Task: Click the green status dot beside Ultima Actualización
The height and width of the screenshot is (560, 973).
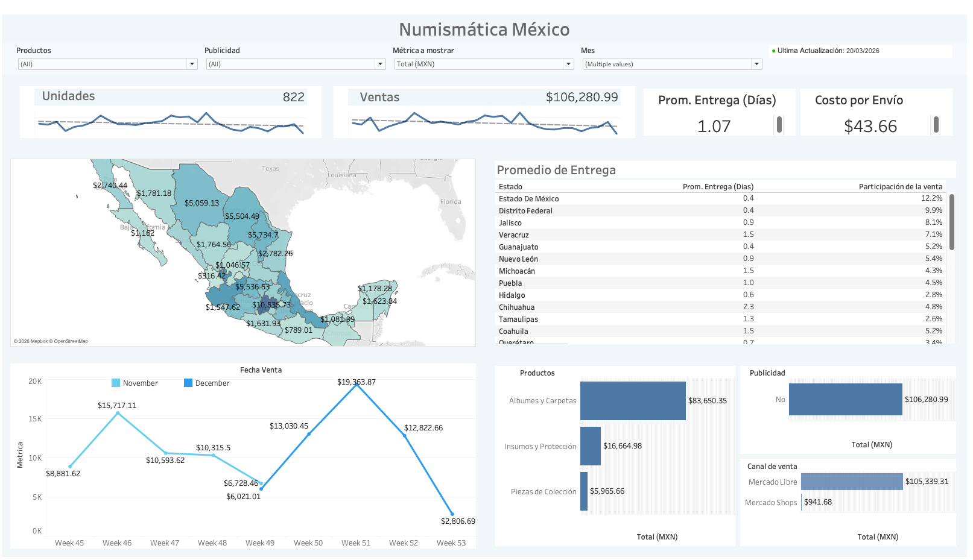Action: coord(775,51)
